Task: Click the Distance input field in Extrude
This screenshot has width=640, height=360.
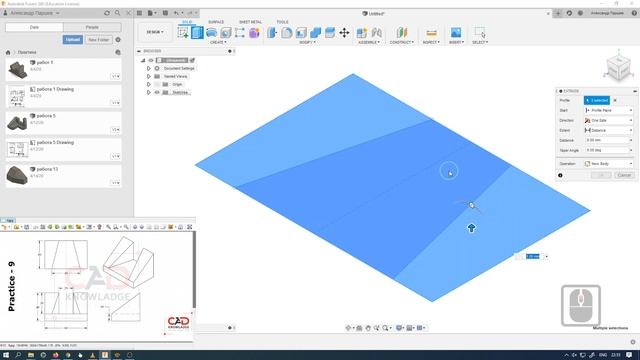Action: click(608, 140)
